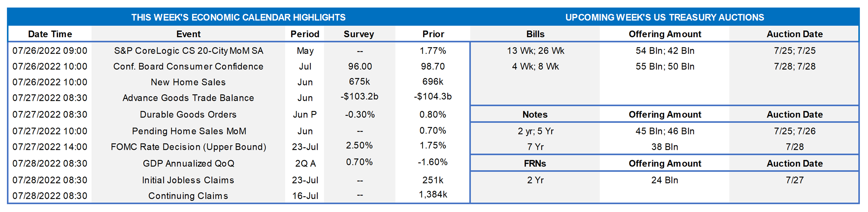
Task: Click the Conf. Board Consumer Confidence event
Action: pyautogui.click(x=188, y=66)
